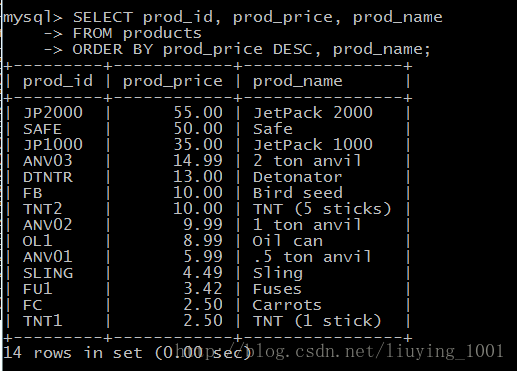
Task: Click the SLING product id
Action: pyautogui.click(x=48, y=273)
